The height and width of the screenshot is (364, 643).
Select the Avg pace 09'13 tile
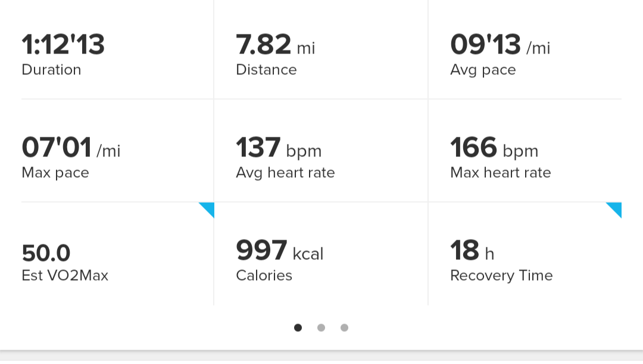click(x=525, y=49)
